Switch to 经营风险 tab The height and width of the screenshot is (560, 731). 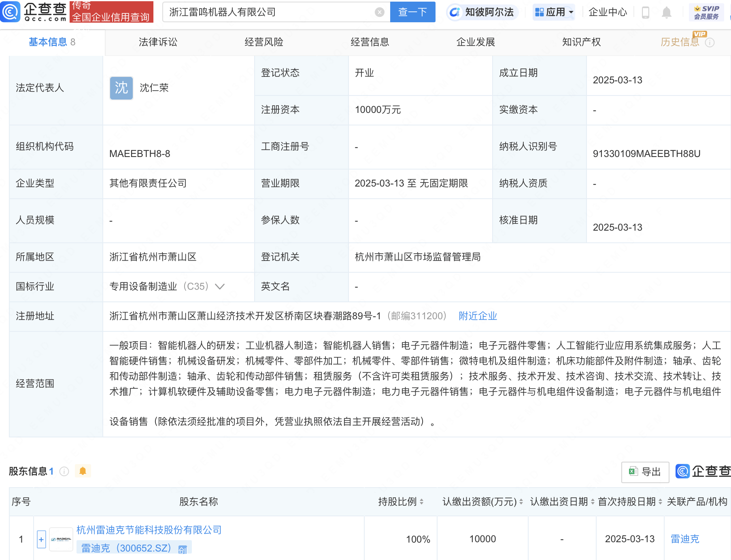click(x=264, y=42)
